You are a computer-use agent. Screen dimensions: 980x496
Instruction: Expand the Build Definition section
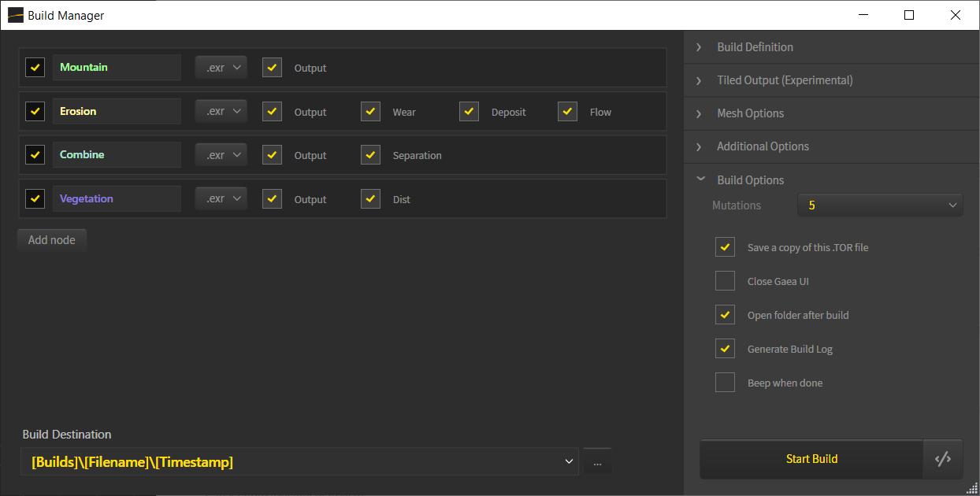(754, 47)
